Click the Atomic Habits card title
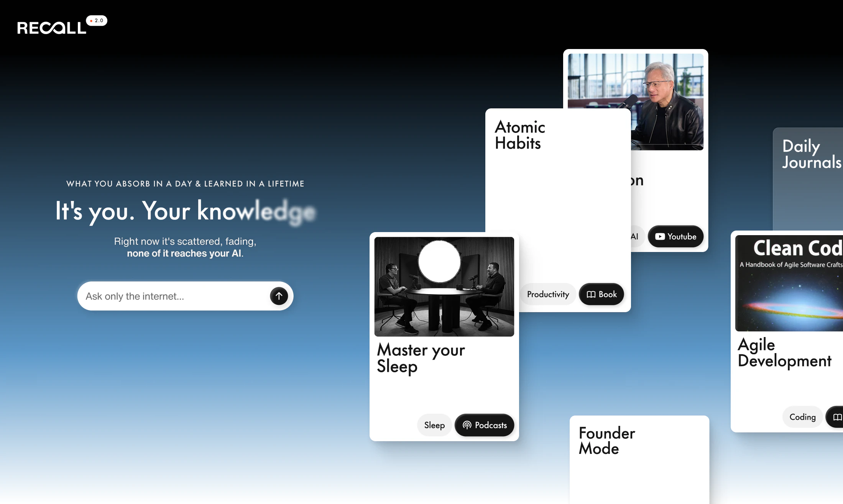 click(520, 135)
